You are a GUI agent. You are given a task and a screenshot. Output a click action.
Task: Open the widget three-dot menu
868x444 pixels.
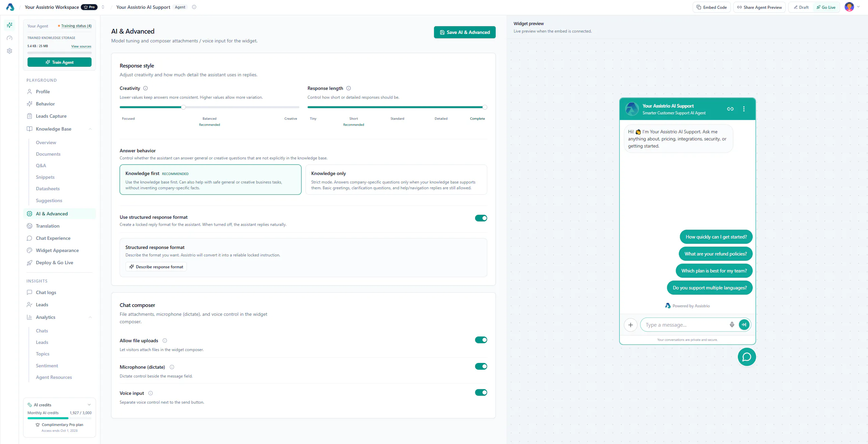[x=744, y=109]
